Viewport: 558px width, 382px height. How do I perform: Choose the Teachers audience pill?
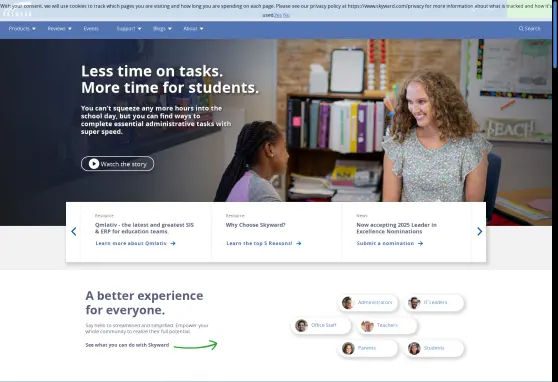point(387,325)
